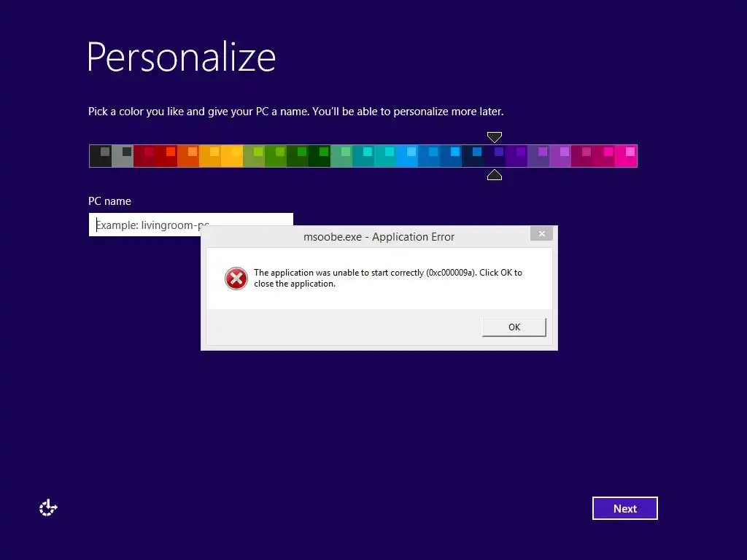Choose the hot pink swatch at strip's end
Screen dimensions: 747x560
point(626,156)
